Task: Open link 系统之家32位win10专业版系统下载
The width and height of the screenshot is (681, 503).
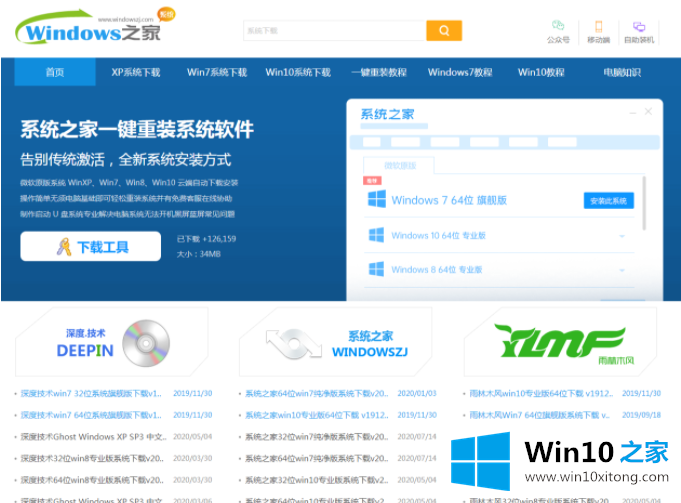Action: coord(317,480)
